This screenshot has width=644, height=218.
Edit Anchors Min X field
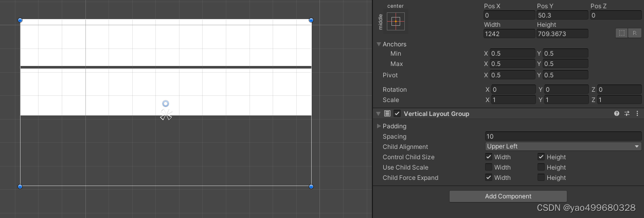point(512,54)
